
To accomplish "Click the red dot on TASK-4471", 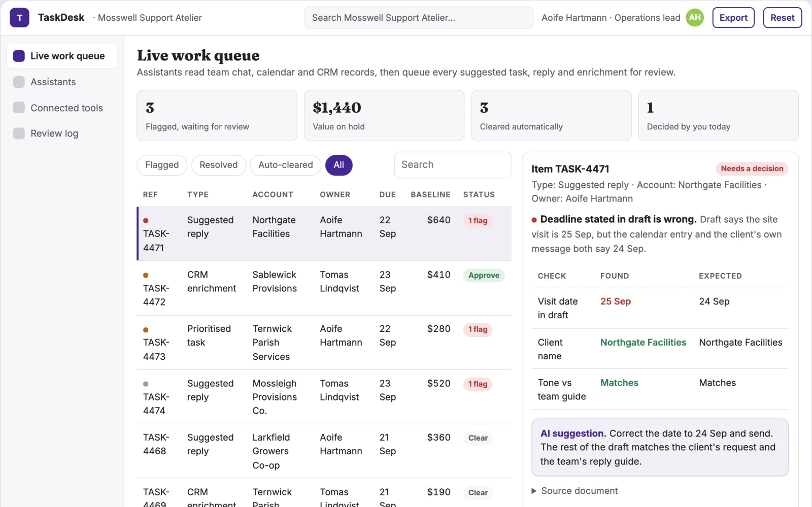I will click(x=146, y=221).
